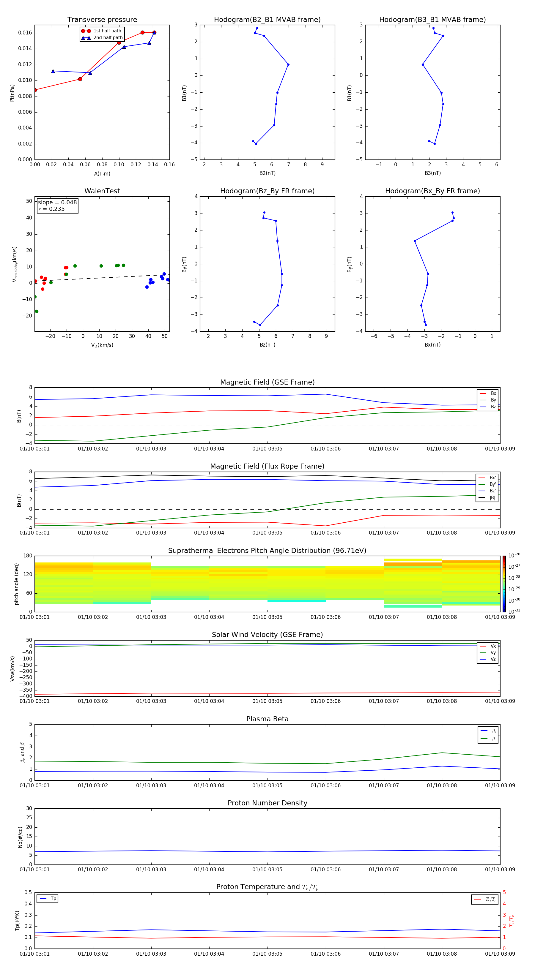
Task: Click the 'B3(nT)' x-axis label
Action: click(x=432, y=173)
